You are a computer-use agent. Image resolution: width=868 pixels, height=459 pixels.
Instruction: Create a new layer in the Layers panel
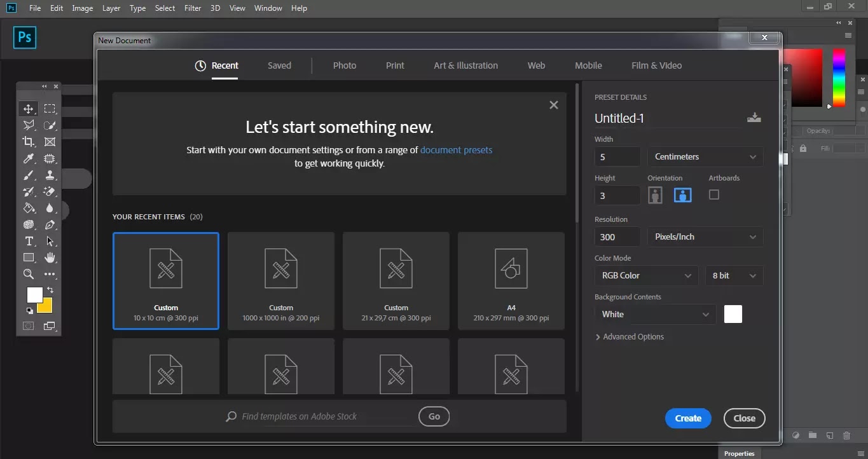point(830,435)
